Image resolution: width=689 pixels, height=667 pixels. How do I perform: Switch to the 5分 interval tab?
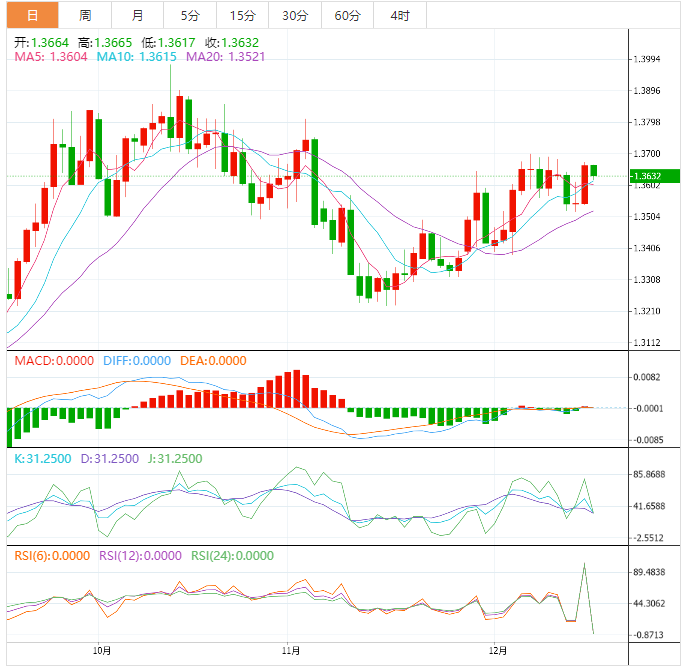(x=189, y=15)
